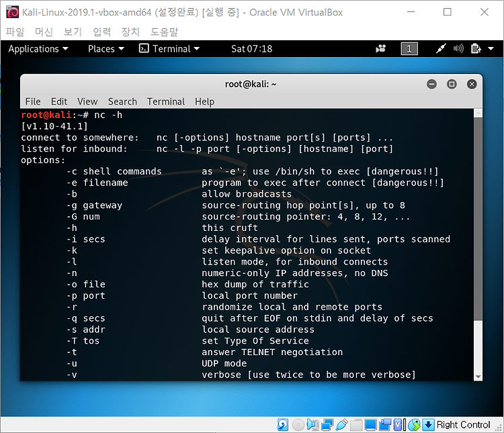
Task: Click the terminal vertical scrollbar thumb
Action: 478,219
